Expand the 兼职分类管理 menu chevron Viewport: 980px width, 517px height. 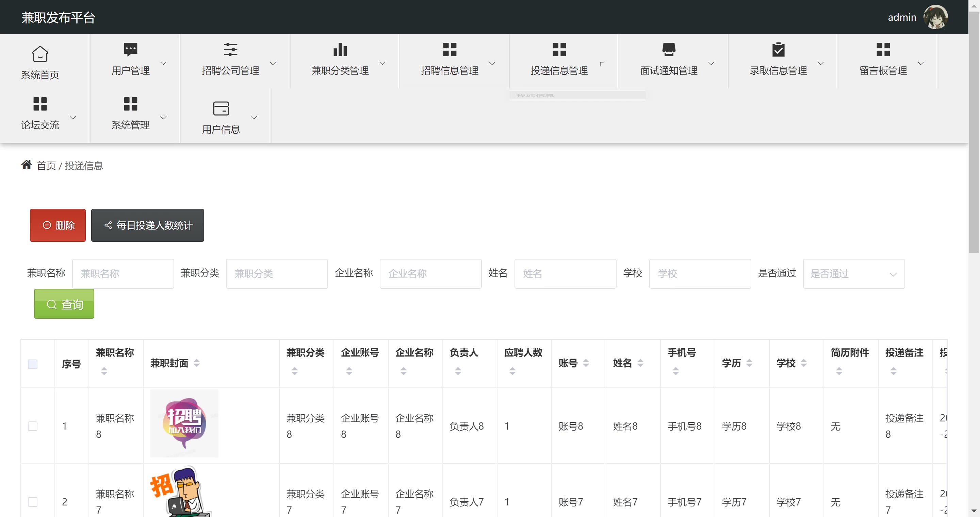[x=382, y=63]
